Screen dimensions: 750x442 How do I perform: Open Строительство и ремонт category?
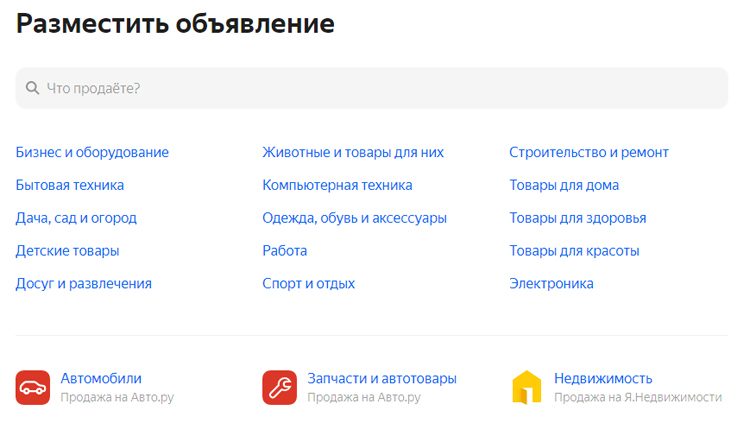(589, 152)
